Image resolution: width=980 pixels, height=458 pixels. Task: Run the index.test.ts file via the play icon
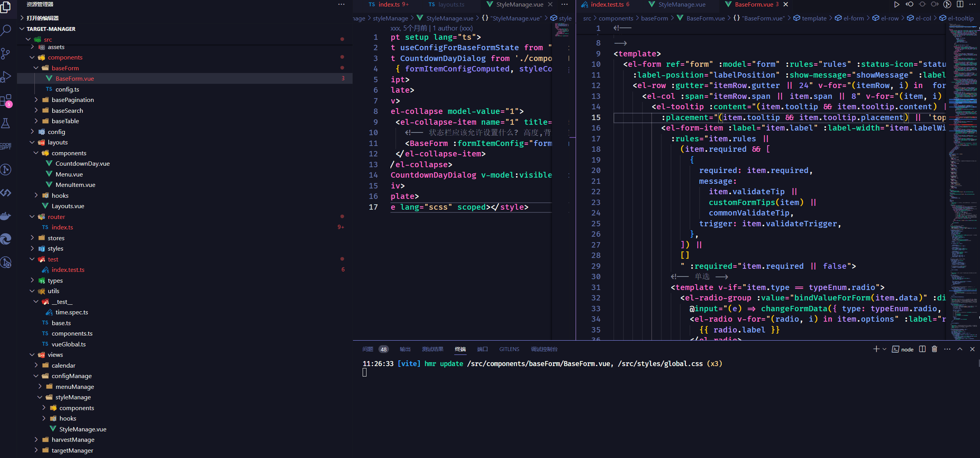[x=897, y=4]
